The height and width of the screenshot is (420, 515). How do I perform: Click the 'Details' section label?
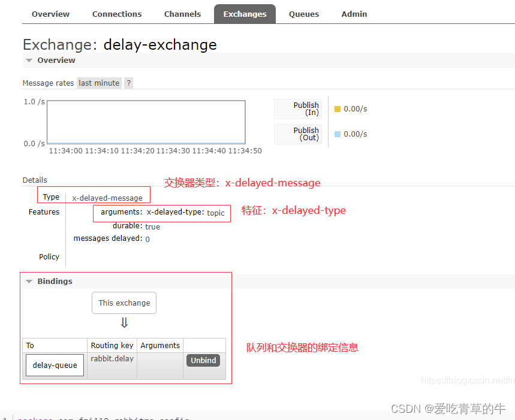point(35,180)
